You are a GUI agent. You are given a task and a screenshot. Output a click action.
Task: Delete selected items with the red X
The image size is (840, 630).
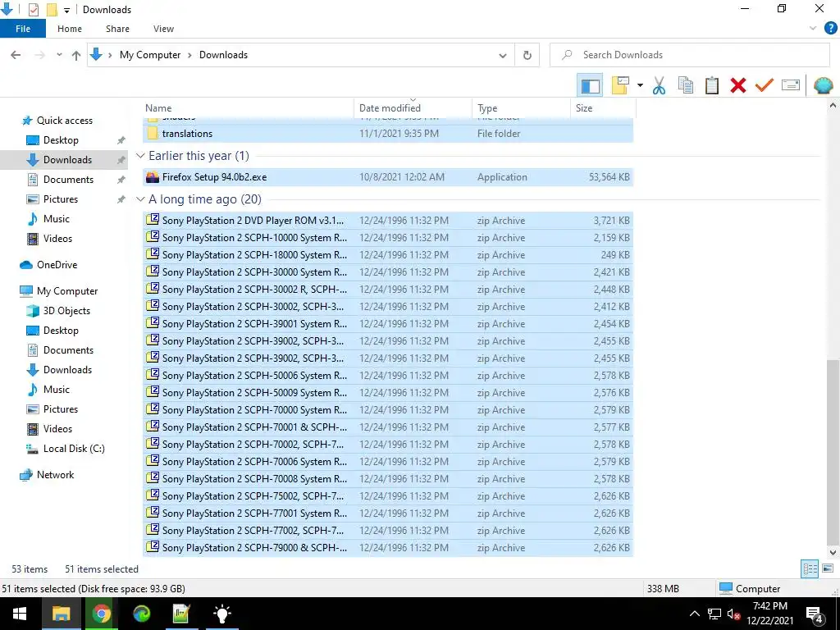(737, 85)
